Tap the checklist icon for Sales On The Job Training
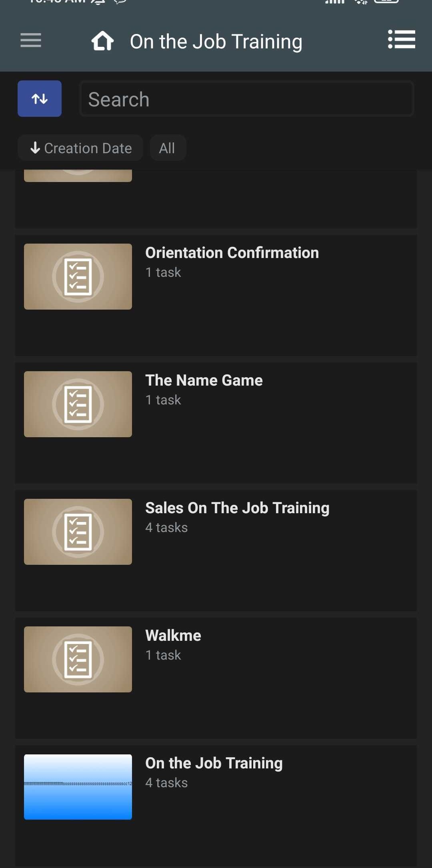Image resolution: width=432 pixels, height=868 pixels. [x=78, y=531]
